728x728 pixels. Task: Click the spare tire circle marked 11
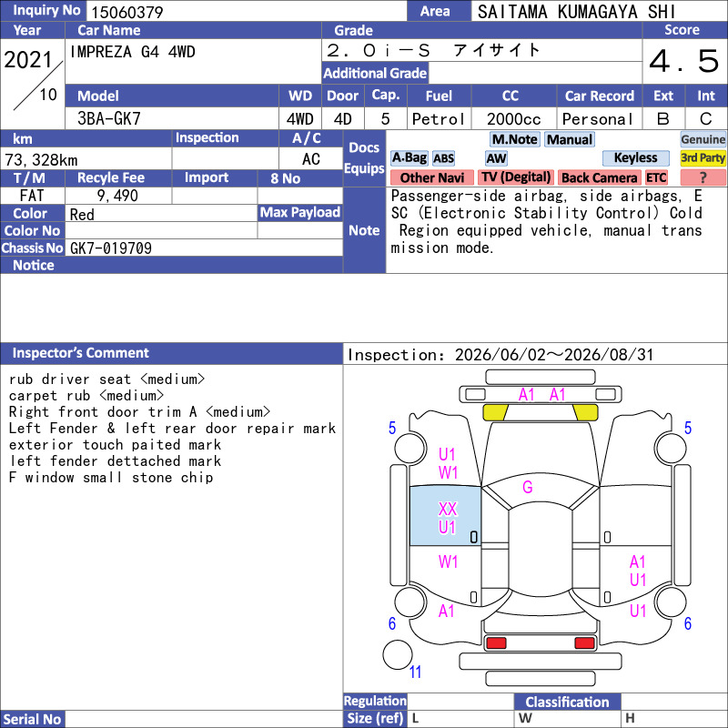tap(398, 654)
